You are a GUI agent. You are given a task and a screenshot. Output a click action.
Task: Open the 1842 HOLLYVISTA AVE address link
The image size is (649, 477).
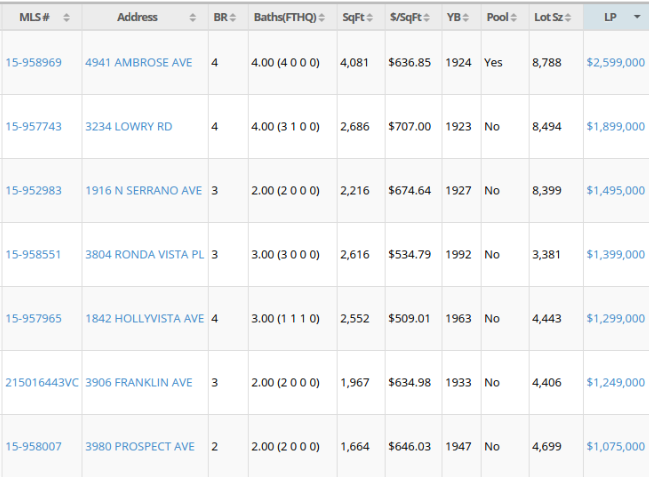tap(144, 318)
